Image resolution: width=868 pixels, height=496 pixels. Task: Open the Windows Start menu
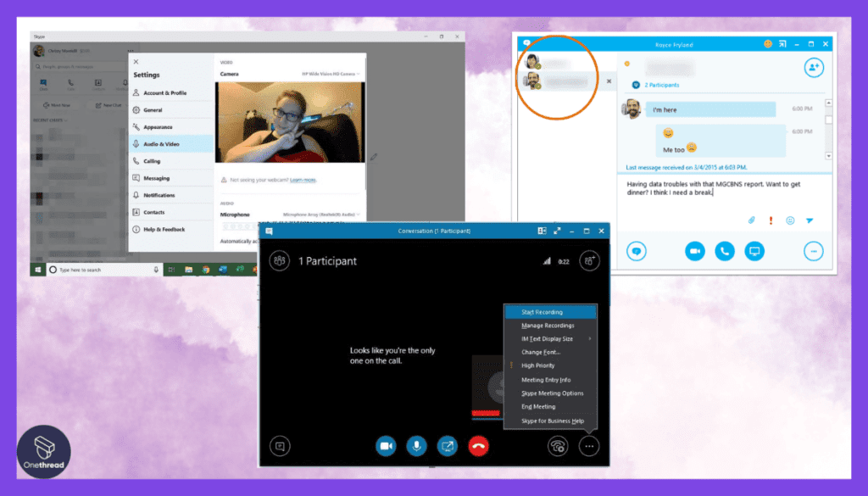[37, 270]
